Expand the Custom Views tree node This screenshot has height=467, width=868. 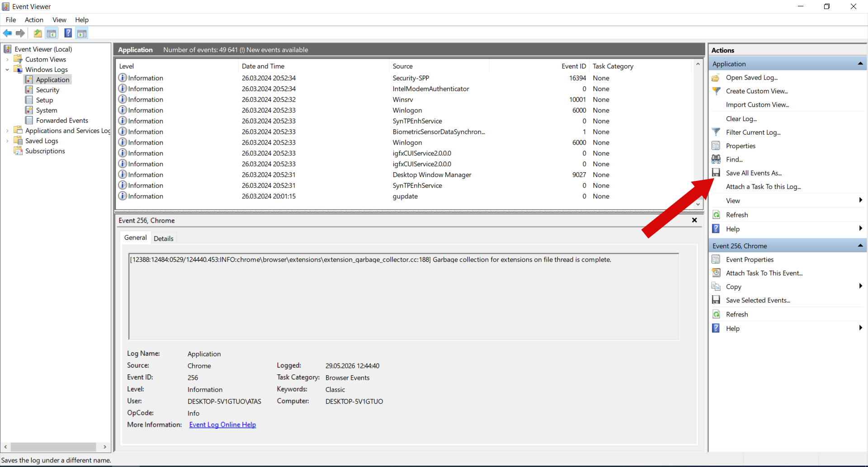coord(7,59)
